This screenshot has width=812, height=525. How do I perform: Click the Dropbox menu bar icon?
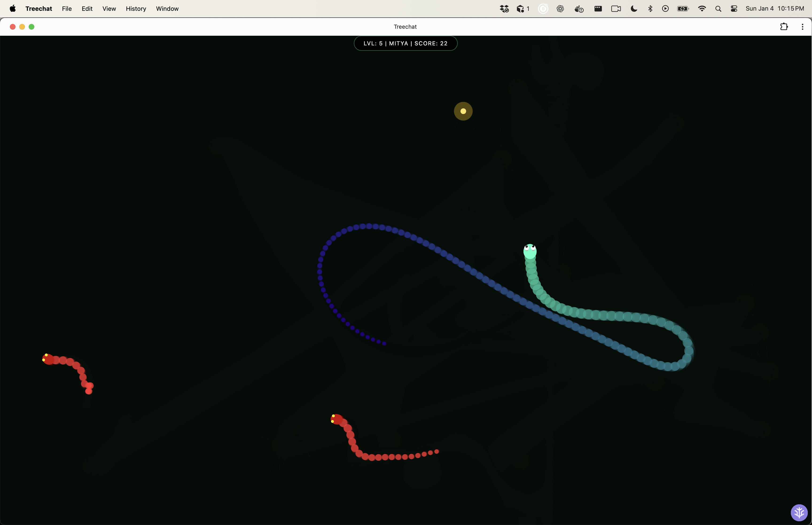click(x=504, y=8)
